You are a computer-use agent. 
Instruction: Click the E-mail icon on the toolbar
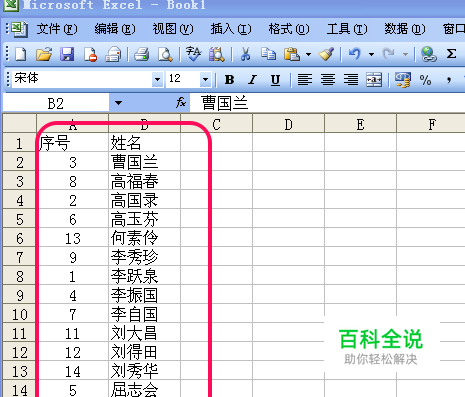pos(113,54)
